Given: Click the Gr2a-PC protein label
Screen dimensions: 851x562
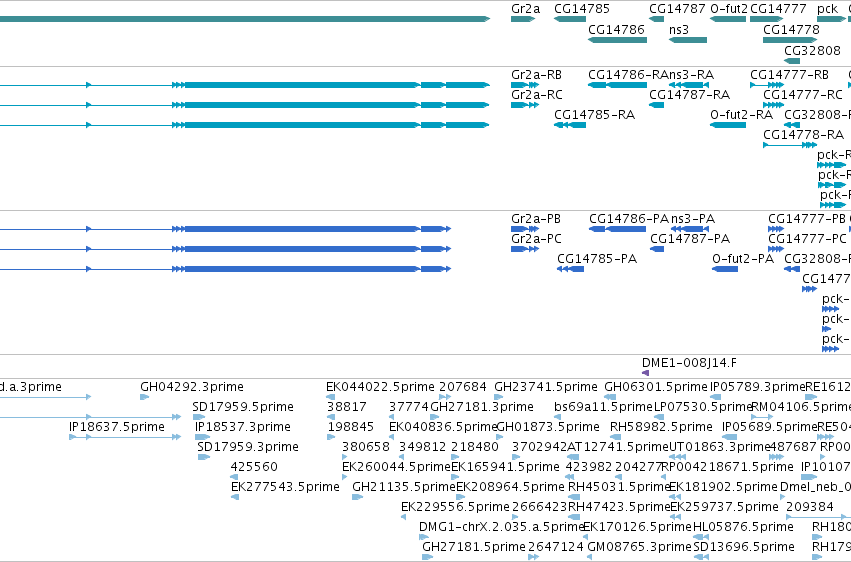Looking at the screenshot, I should tap(536, 239).
